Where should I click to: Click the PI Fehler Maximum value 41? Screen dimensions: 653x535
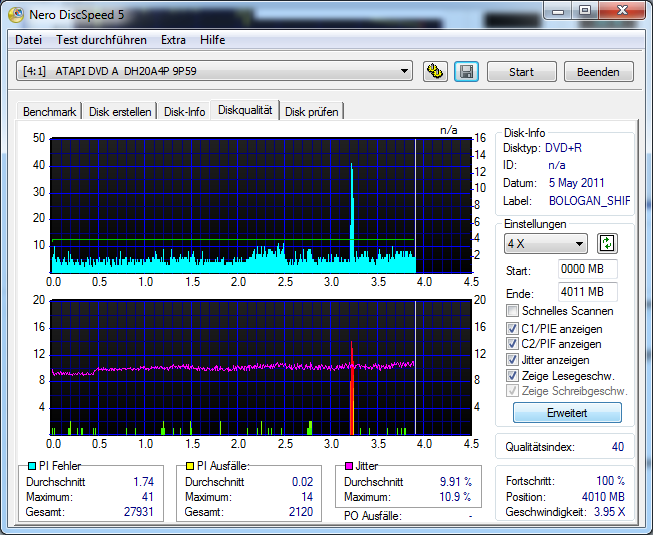click(x=148, y=497)
